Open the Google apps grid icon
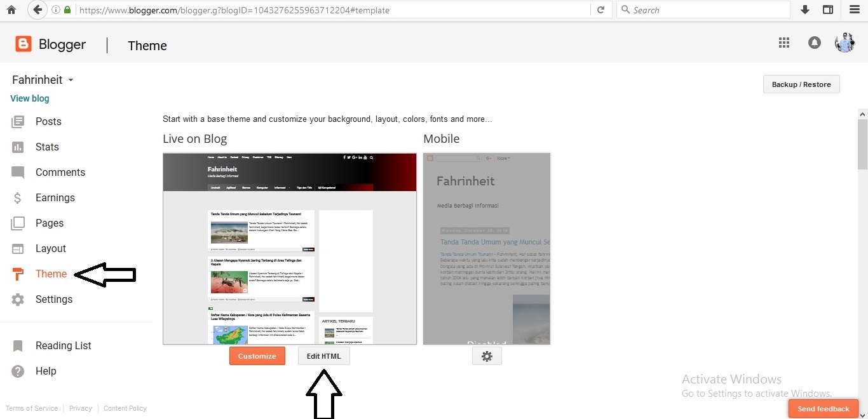Image resolution: width=868 pixels, height=419 pixels. [x=783, y=43]
